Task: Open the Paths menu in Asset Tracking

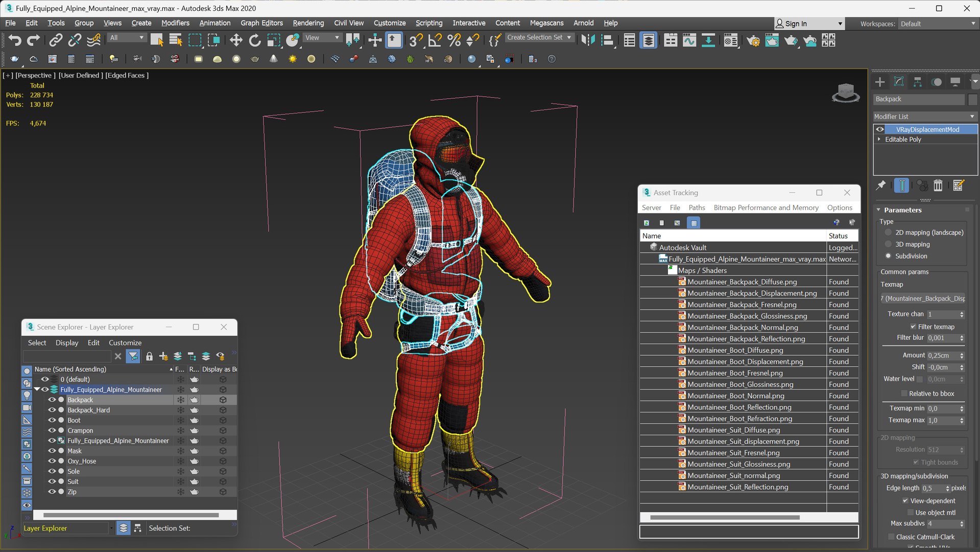Action: tap(696, 208)
